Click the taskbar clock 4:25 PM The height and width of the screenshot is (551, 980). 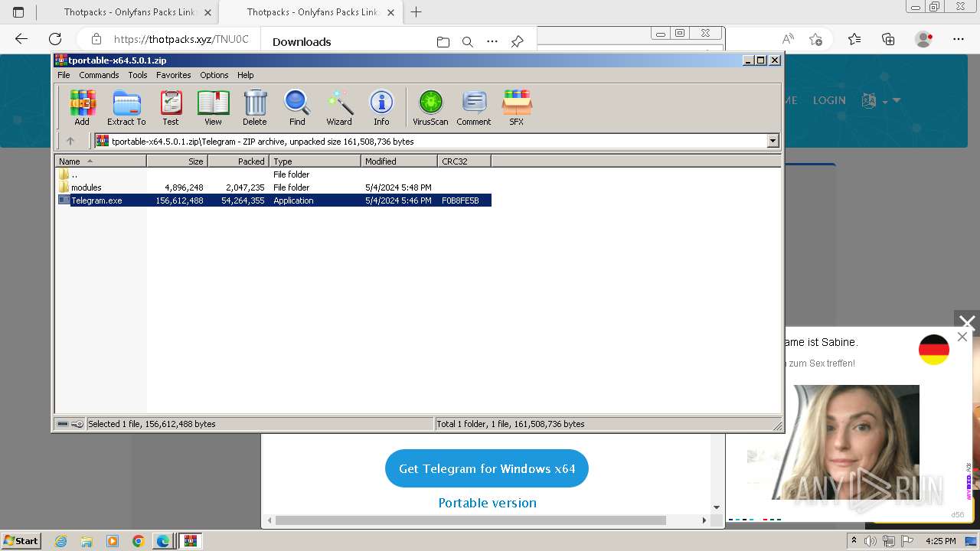941,541
